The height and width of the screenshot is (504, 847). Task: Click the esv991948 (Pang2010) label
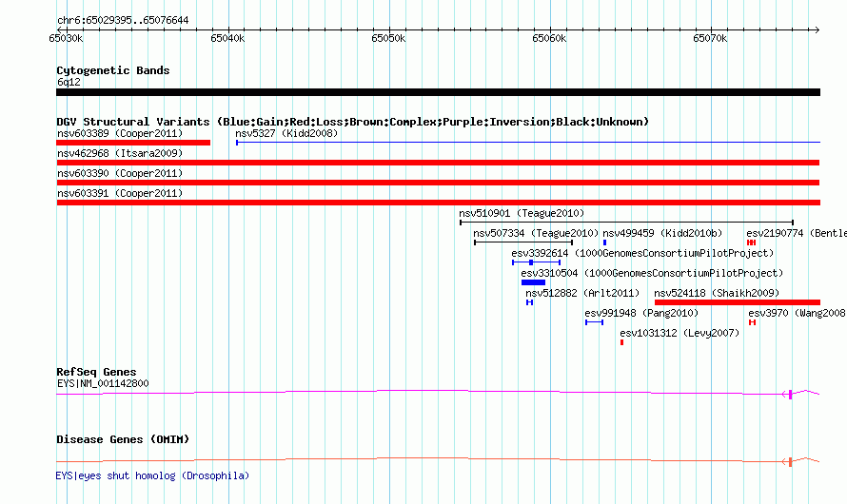click(641, 313)
